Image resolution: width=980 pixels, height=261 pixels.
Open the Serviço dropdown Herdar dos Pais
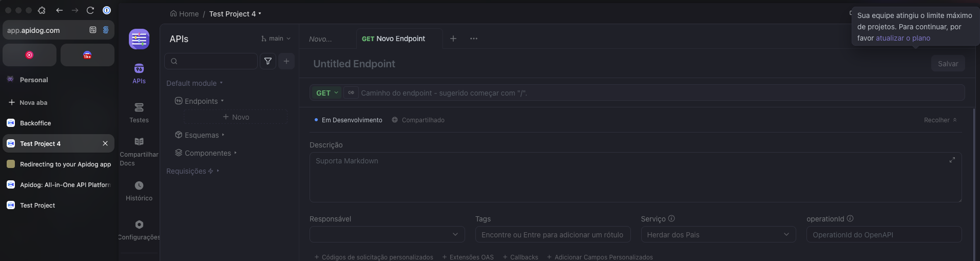(x=718, y=235)
